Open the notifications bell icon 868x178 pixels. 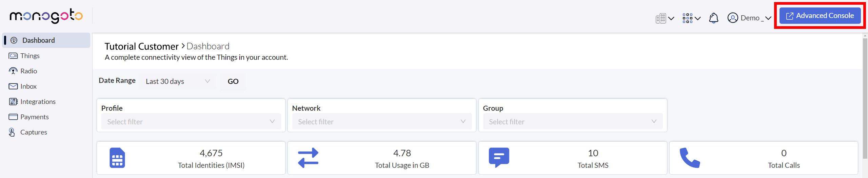click(713, 18)
